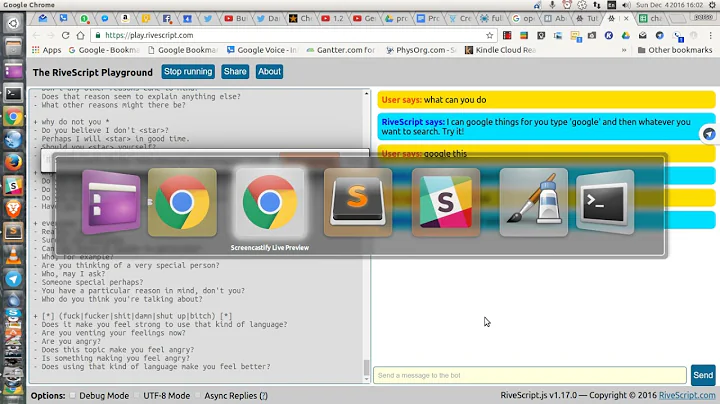The height and width of the screenshot is (404, 720).
Task: Open Google Chrome from the launcher
Action: 13,117
